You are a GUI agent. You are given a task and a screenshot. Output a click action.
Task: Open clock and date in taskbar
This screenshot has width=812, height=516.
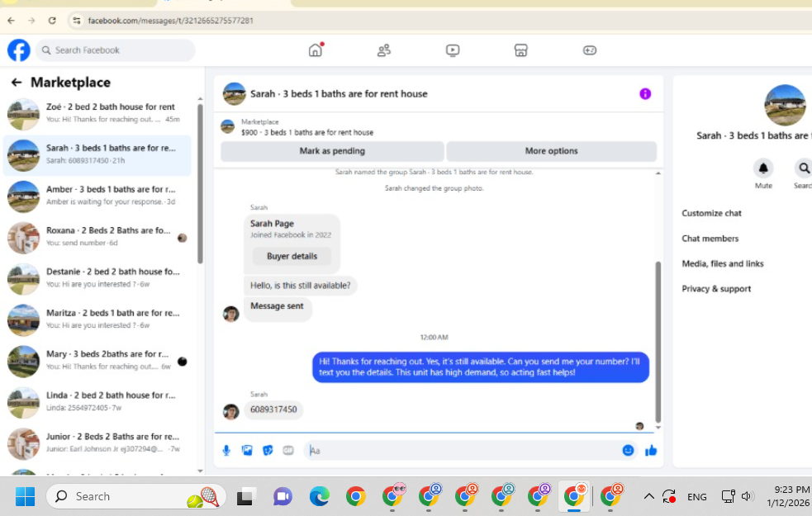coord(788,496)
